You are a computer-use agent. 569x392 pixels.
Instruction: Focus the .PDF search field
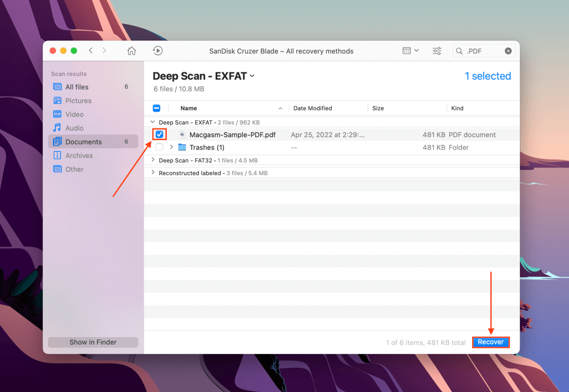[x=484, y=51]
